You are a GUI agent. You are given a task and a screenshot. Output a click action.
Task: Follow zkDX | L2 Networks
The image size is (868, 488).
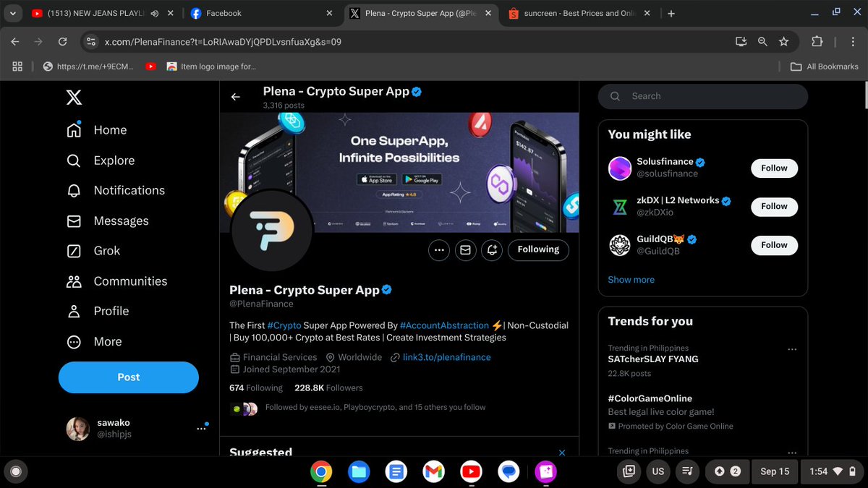pyautogui.click(x=774, y=206)
